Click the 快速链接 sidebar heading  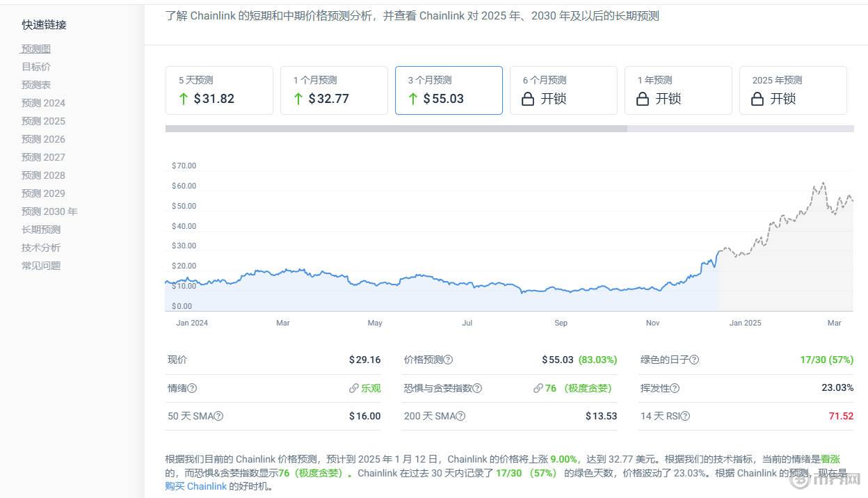coord(44,24)
